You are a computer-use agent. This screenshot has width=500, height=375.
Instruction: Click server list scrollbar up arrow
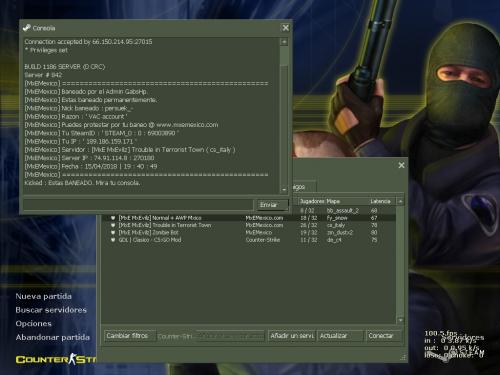click(x=400, y=201)
